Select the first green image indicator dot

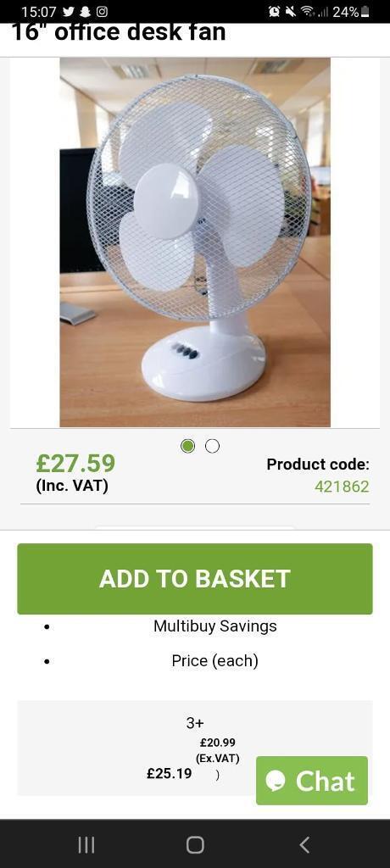click(x=188, y=446)
